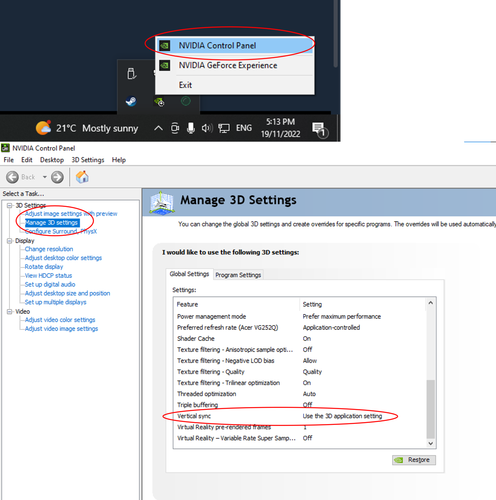Click the Back arrow button

(13, 177)
